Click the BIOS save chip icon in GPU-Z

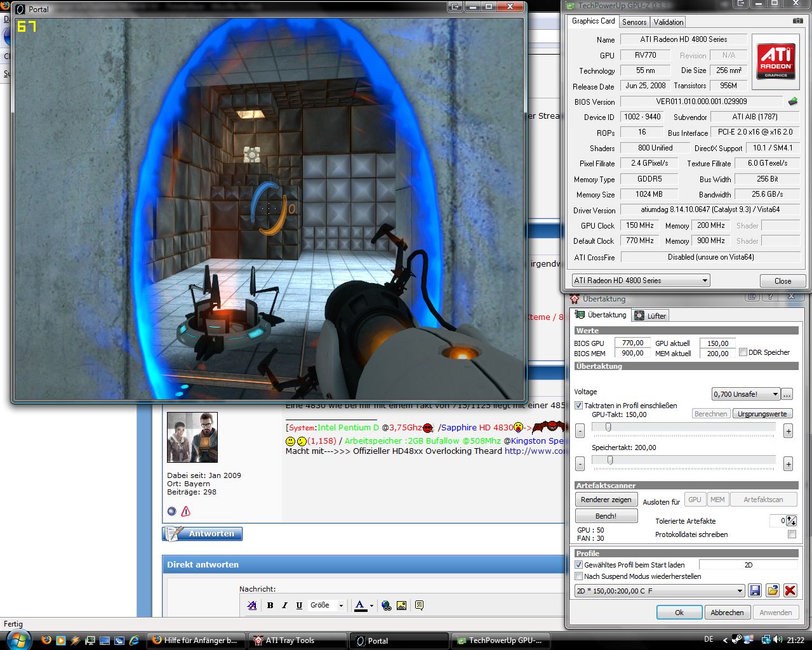(x=793, y=102)
